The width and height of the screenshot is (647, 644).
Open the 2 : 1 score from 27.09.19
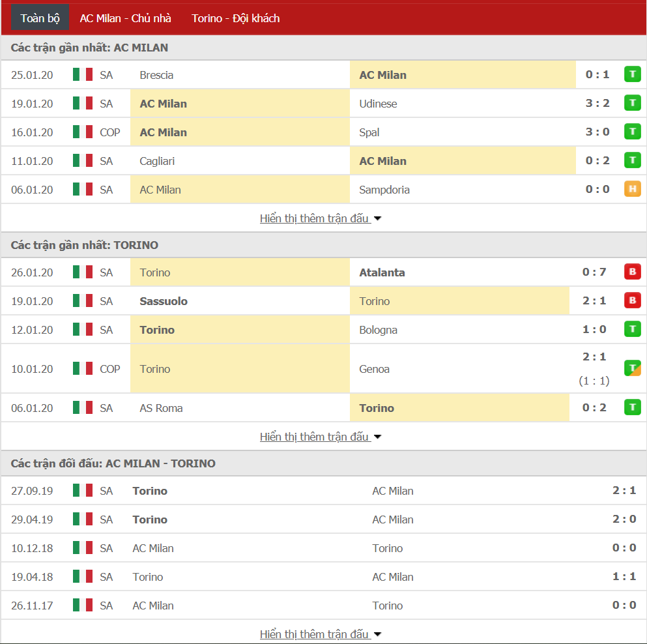(x=624, y=490)
